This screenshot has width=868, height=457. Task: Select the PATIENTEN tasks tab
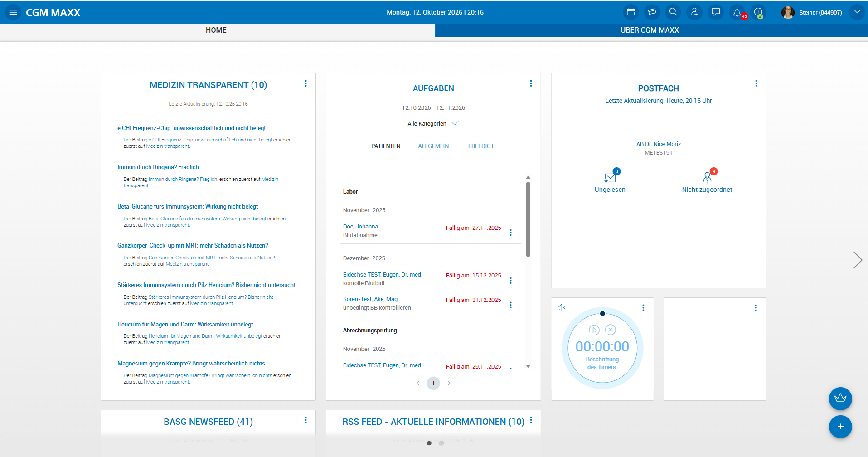(x=386, y=146)
